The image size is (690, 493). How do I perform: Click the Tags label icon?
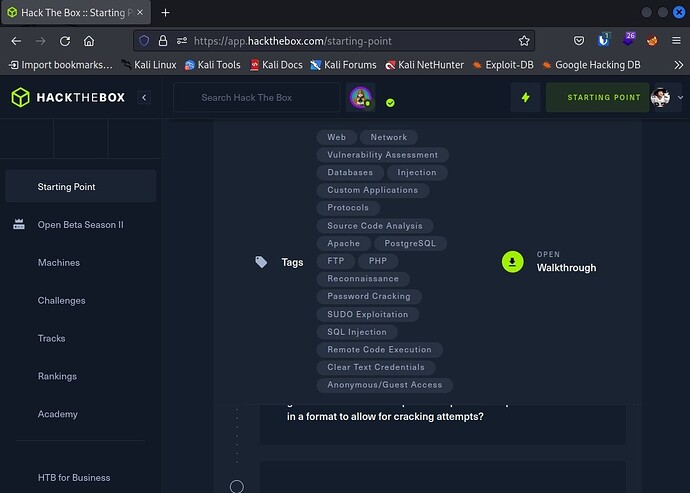pyautogui.click(x=261, y=262)
